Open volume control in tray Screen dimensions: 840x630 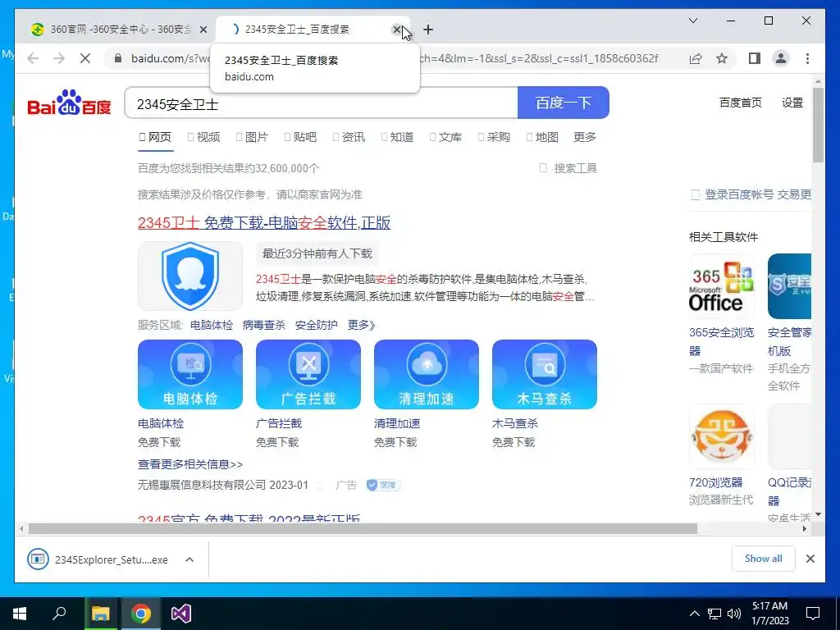coord(734,614)
